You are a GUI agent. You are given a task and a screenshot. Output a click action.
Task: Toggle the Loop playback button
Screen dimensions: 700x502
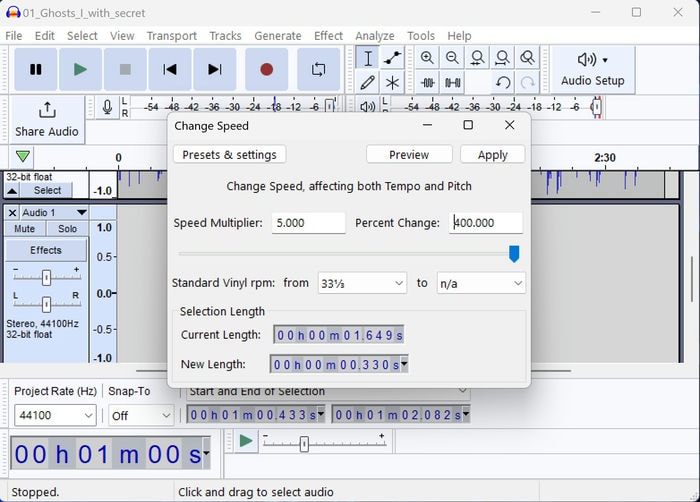(318, 69)
